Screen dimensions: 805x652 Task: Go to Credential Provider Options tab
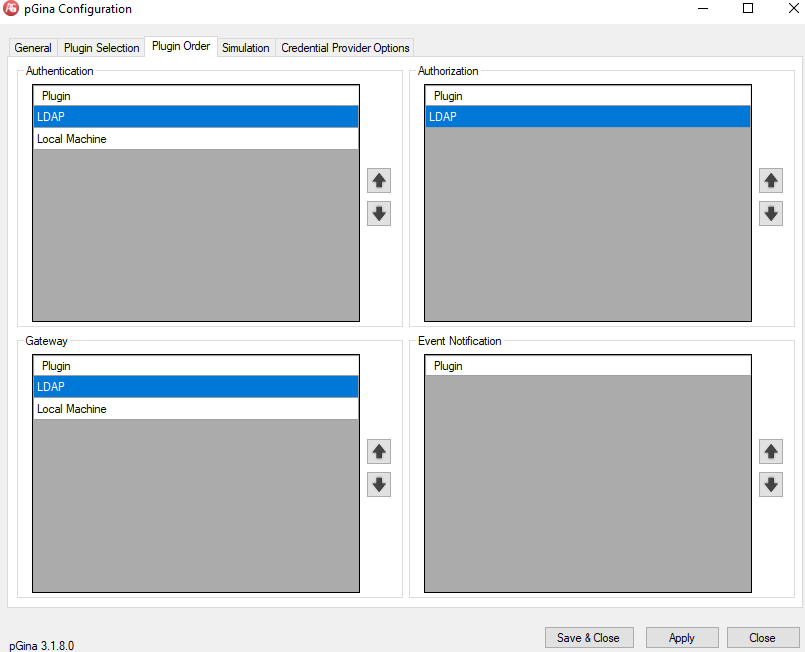point(345,48)
